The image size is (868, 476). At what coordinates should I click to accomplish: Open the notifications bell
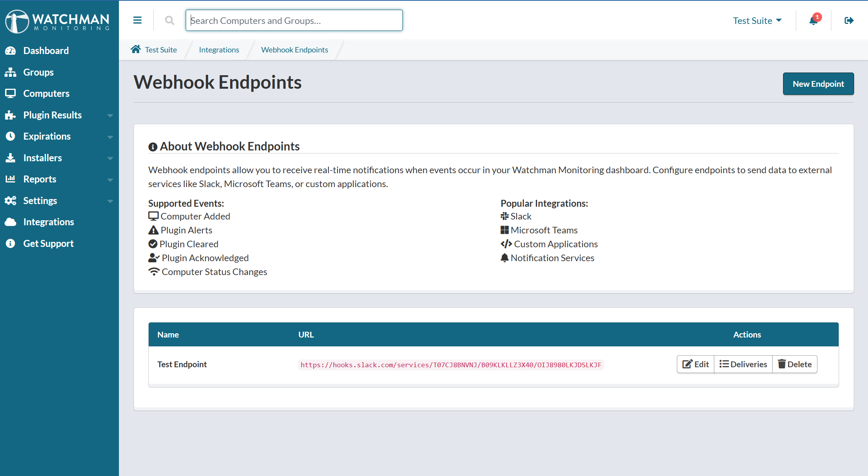813,20
